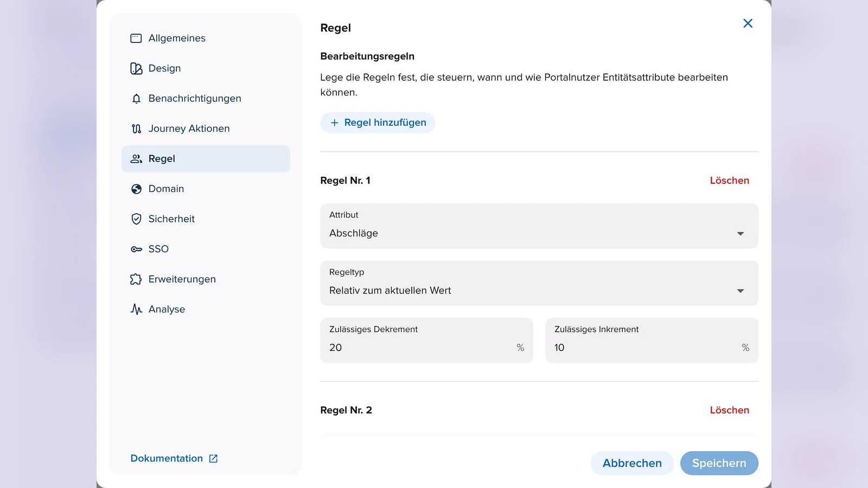This screenshot has width=868, height=488.
Task: Click the Zulässiges Inkrement field
Action: (x=652, y=341)
